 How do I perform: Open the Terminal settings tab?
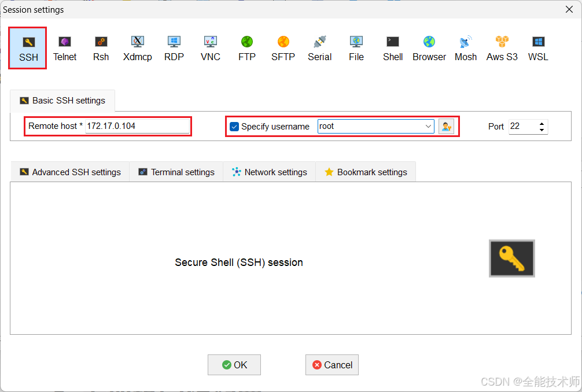176,172
